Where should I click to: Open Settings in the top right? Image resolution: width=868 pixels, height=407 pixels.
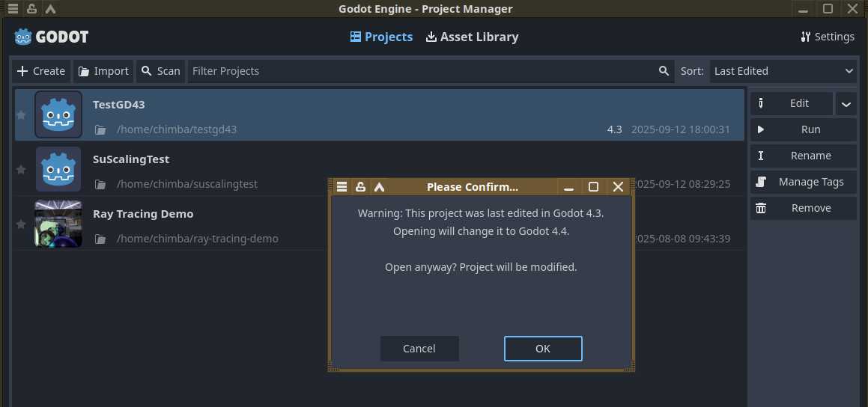tap(827, 37)
